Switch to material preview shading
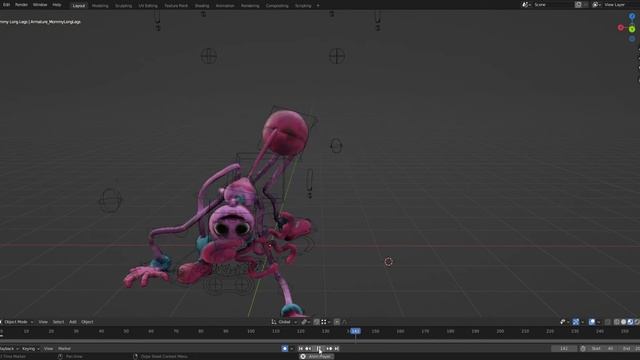 click(630, 322)
